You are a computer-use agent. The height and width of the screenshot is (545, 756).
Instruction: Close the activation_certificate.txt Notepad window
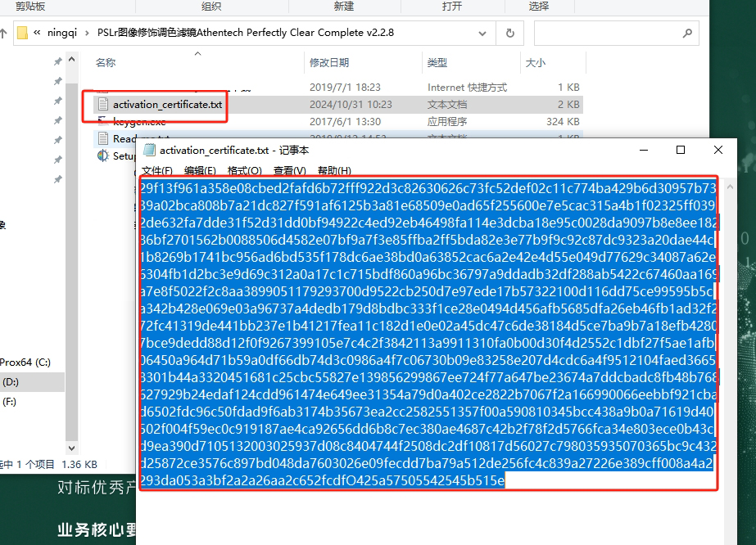[x=718, y=150]
